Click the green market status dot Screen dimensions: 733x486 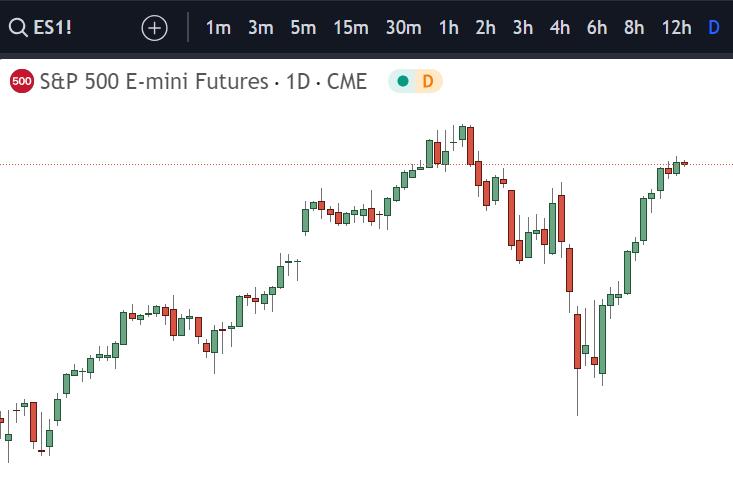point(403,81)
